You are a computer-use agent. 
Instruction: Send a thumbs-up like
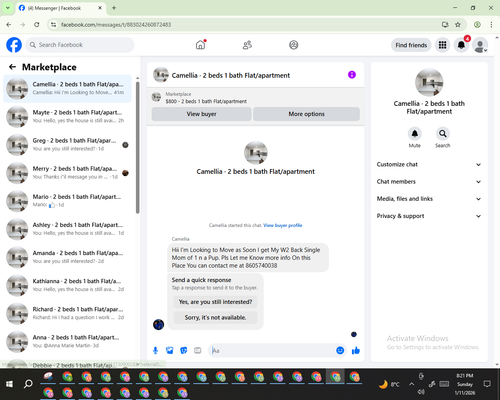point(356,350)
